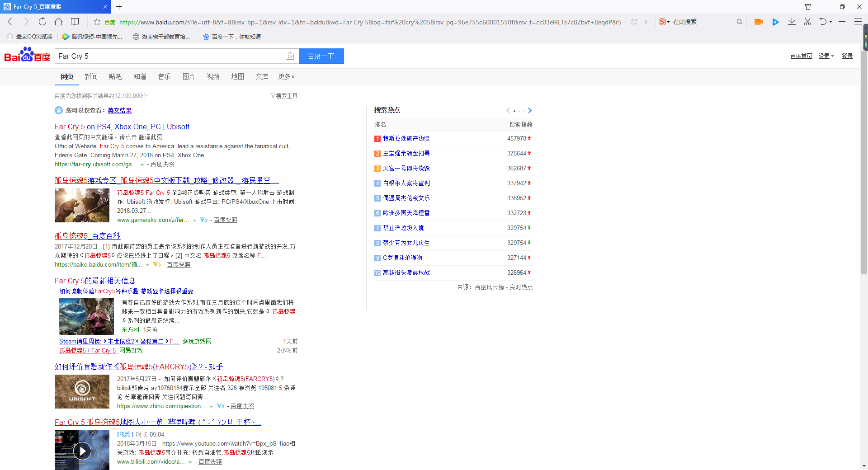Open hot search C罗遭迷弟强吻
Image resolution: width=868 pixels, height=470 pixels.
click(402, 258)
